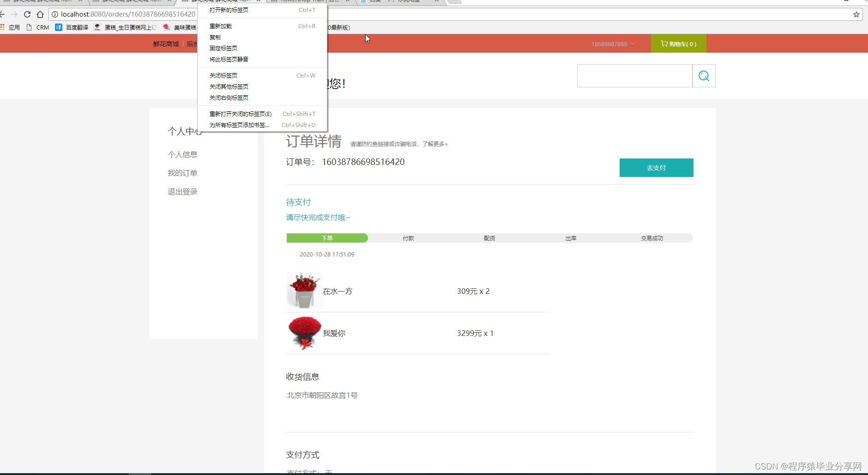
Task: Open the 我爱你 rose bouquet thumbnail
Action: click(304, 333)
